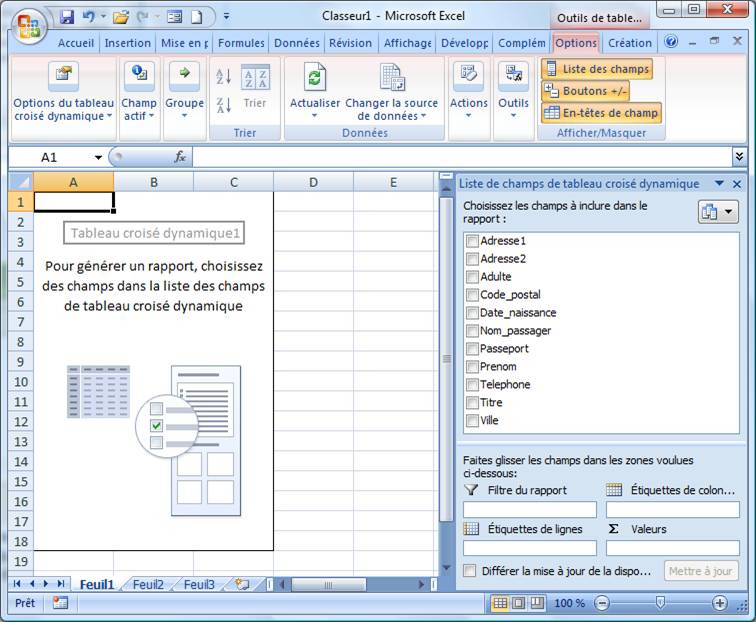Click the macro record status bar icon

coord(60,603)
